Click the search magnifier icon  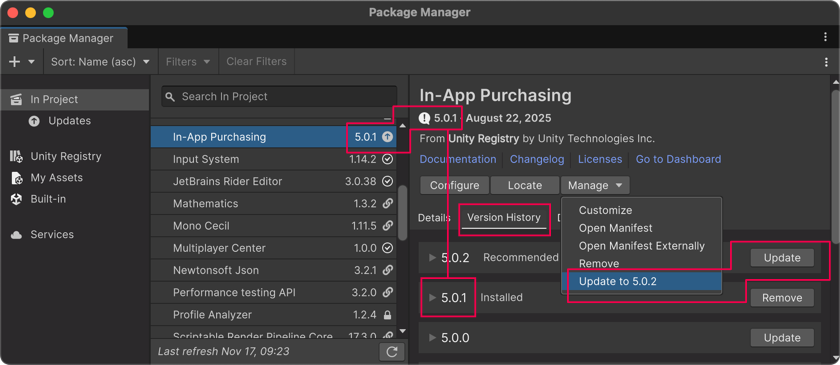tap(170, 97)
